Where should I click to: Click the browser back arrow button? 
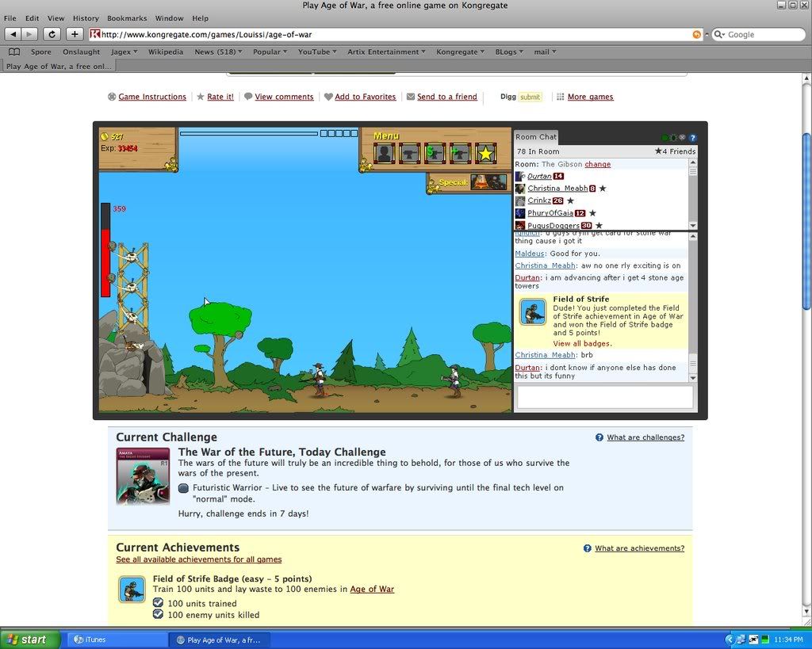coord(13,34)
